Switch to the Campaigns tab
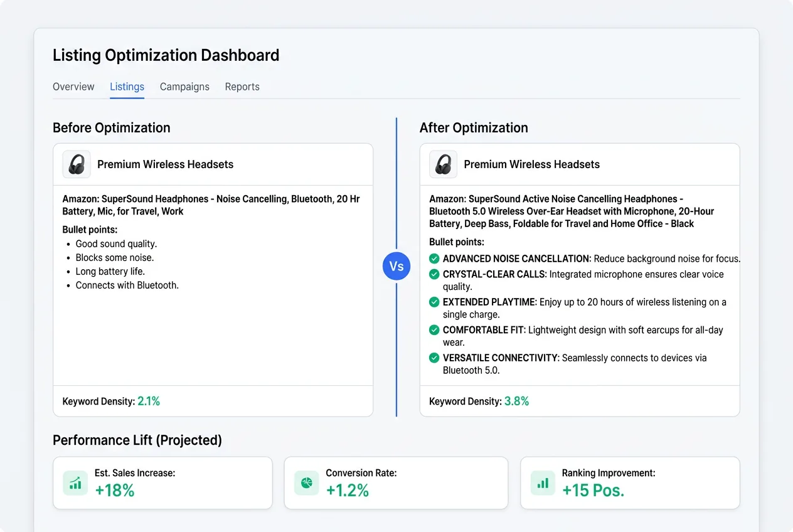This screenshot has height=532, width=793. 184,87
